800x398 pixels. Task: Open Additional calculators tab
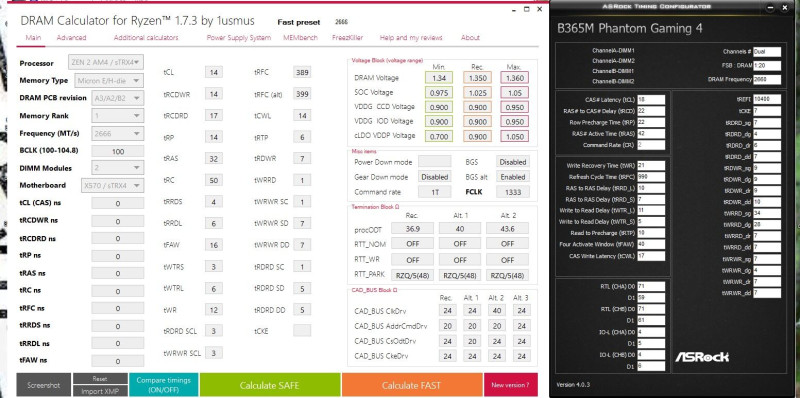coord(146,38)
